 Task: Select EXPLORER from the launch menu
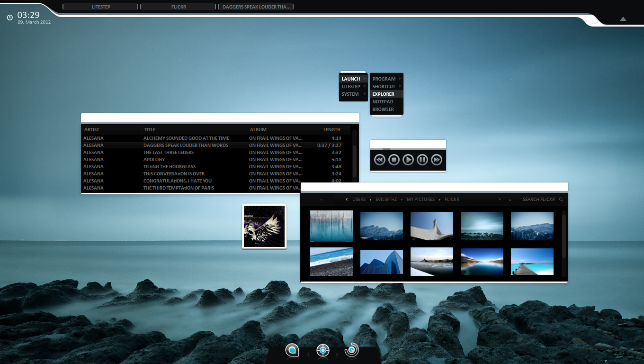(x=386, y=94)
